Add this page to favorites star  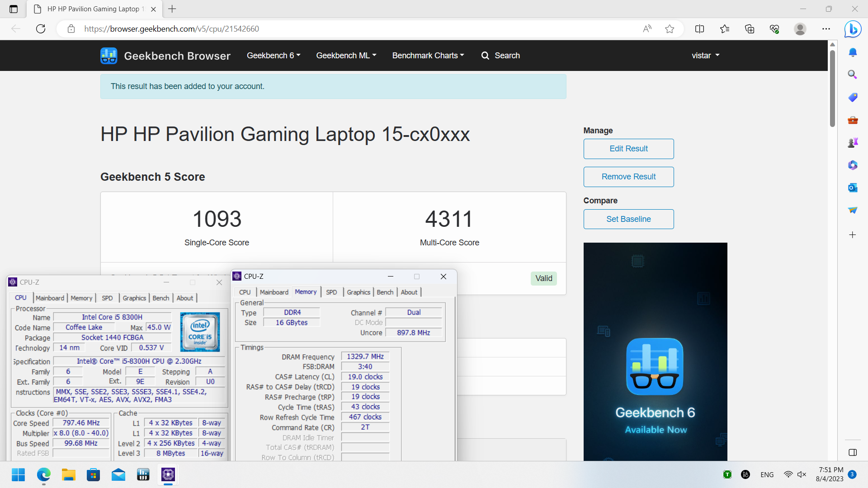pos(670,29)
